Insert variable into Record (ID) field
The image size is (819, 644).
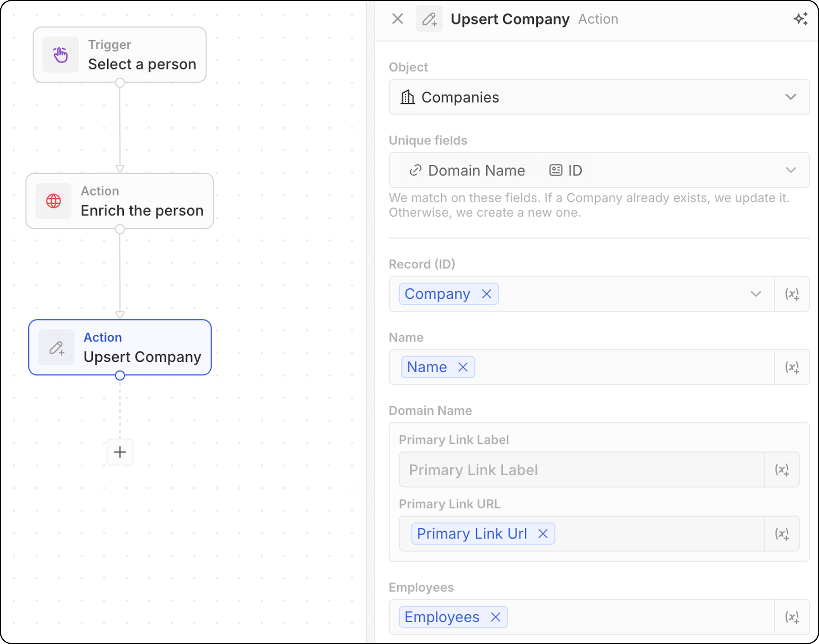point(792,294)
